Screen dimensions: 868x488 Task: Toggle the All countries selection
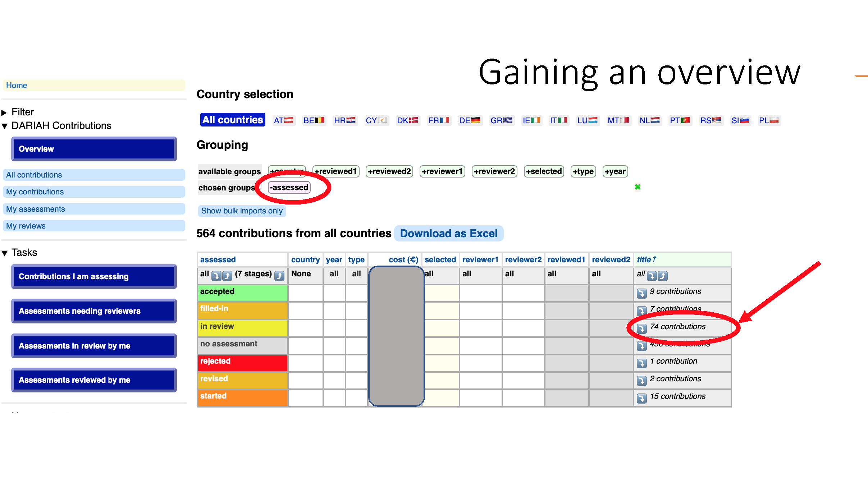pos(233,120)
